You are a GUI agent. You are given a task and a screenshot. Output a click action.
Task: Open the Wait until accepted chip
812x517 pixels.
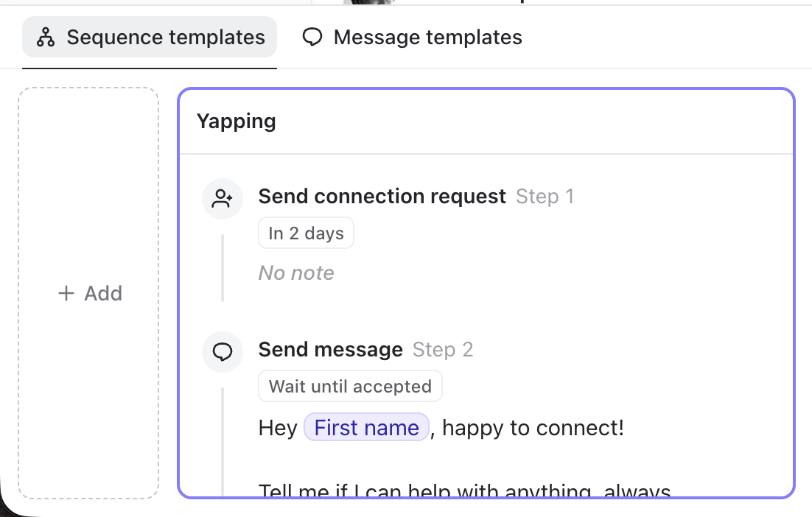pos(350,387)
